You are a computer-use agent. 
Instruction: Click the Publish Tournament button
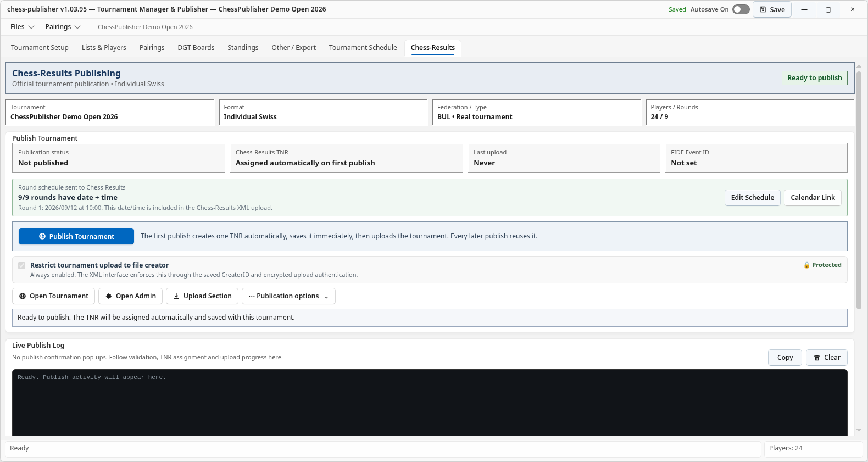pyautogui.click(x=76, y=236)
